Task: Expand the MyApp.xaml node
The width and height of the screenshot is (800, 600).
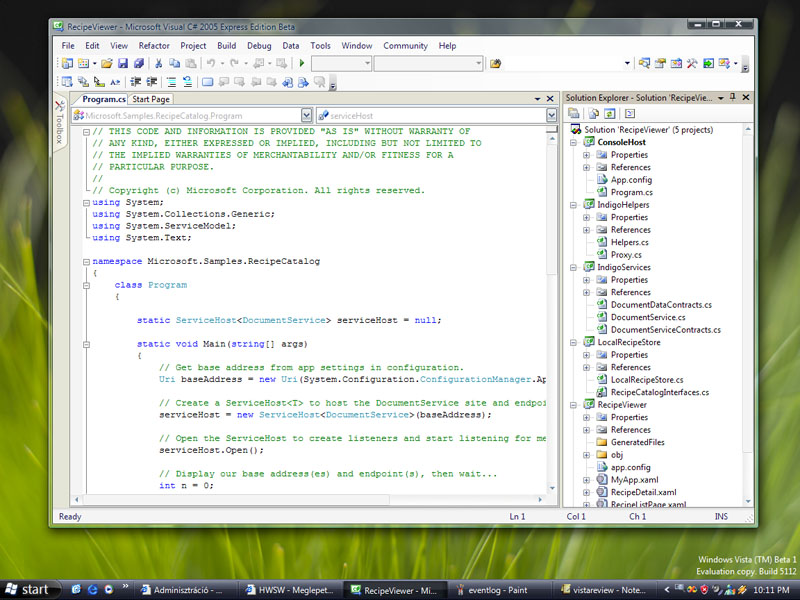Action: (587, 480)
